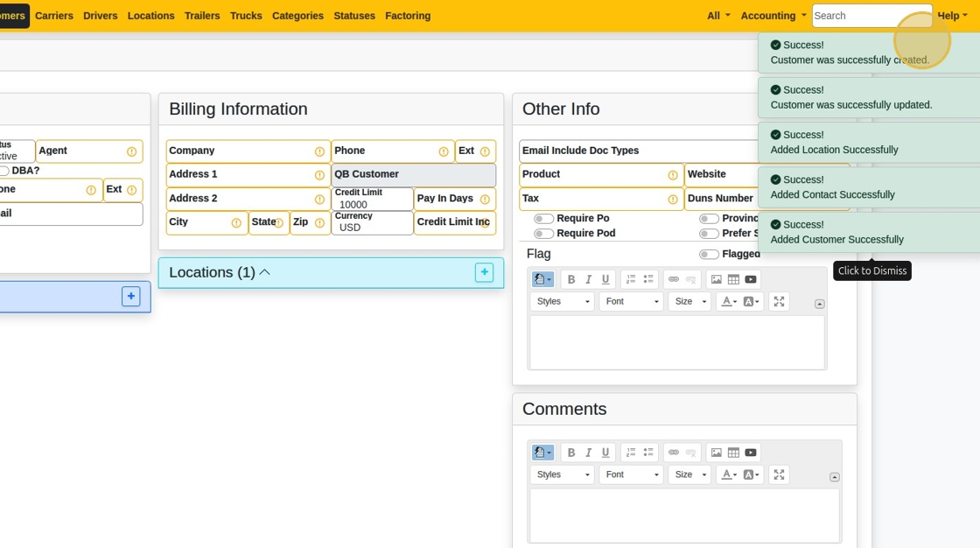Turn on the Flagged switch
This screenshot has width=980, height=548.
(x=709, y=255)
